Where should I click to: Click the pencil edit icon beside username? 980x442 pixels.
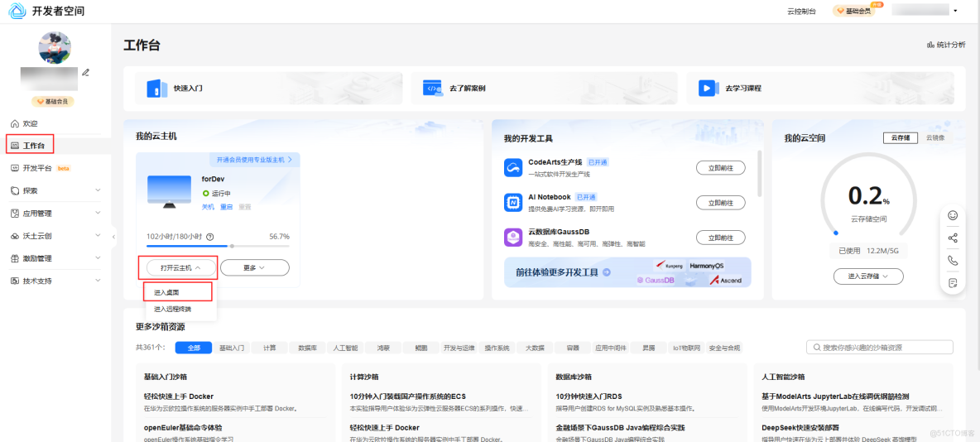pos(85,72)
